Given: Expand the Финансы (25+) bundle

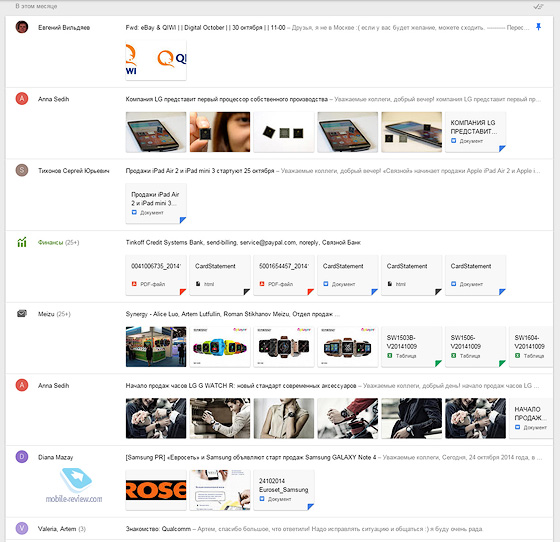Looking at the screenshot, I should click(x=59, y=242).
